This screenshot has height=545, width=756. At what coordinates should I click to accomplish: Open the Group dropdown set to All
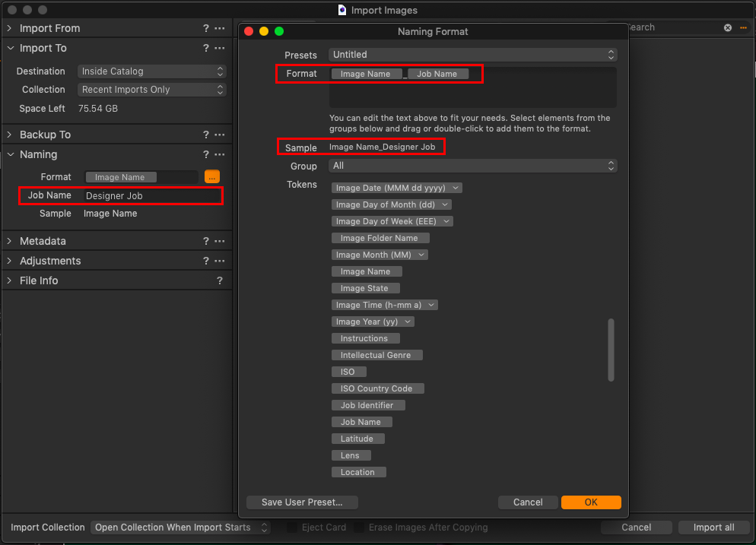pyautogui.click(x=472, y=166)
